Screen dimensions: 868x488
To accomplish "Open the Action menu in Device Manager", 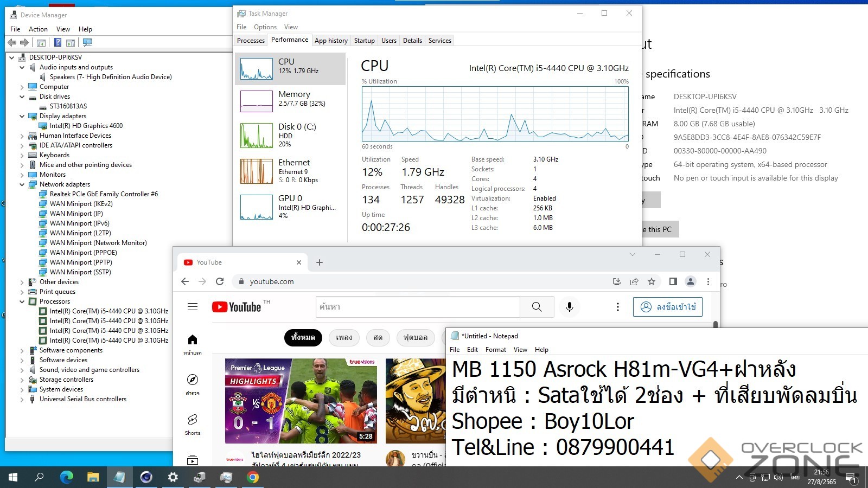I will [x=38, y=29].
